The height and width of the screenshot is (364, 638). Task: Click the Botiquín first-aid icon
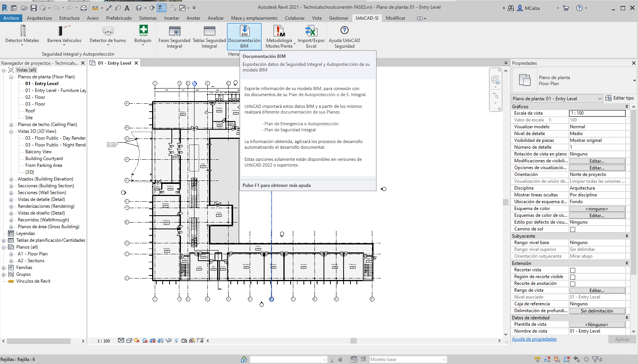tap(143, 31)
